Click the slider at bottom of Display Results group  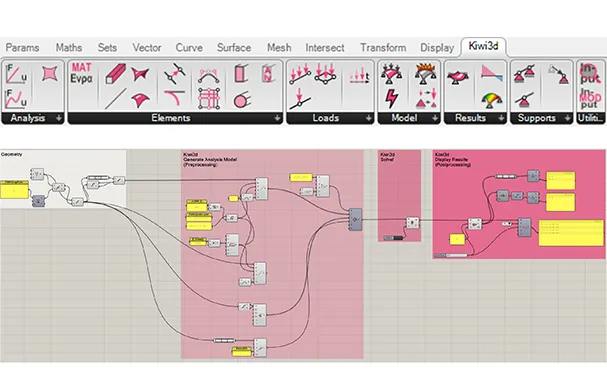click(x=451, y=255)
